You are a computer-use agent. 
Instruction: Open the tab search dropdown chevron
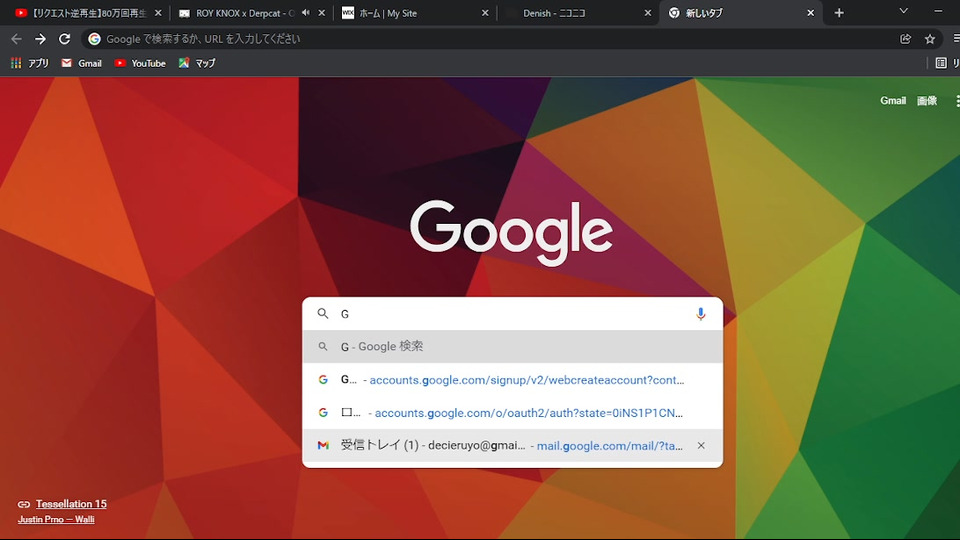(904, 11)
